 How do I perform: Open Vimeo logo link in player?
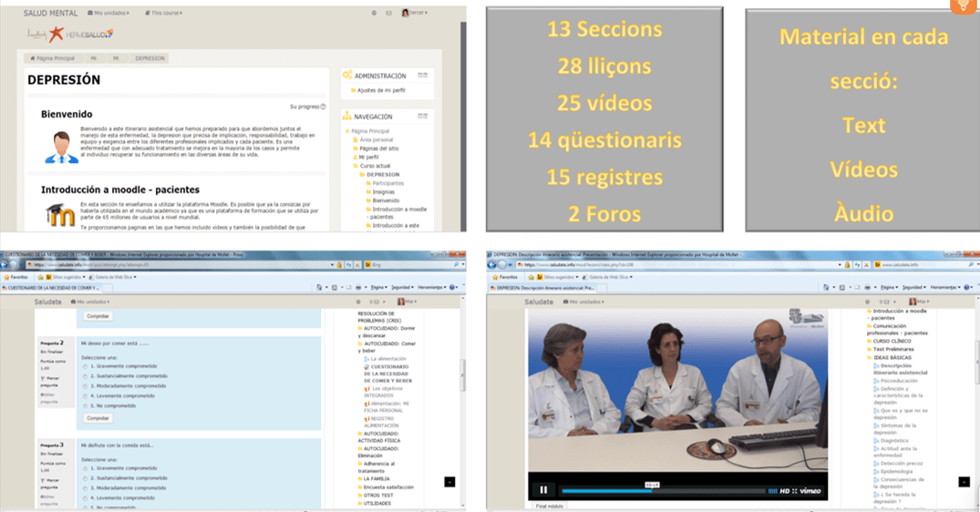(x=810, y=491)
